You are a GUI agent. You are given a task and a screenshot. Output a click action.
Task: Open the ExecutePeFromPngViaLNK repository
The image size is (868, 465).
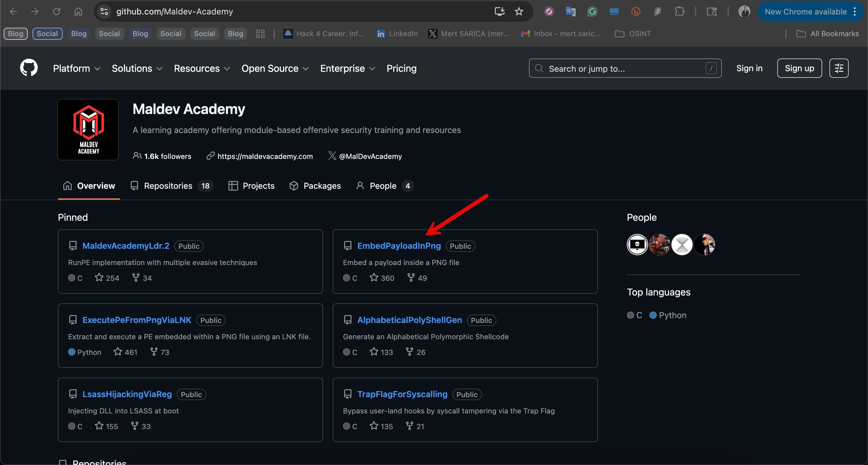137,320
